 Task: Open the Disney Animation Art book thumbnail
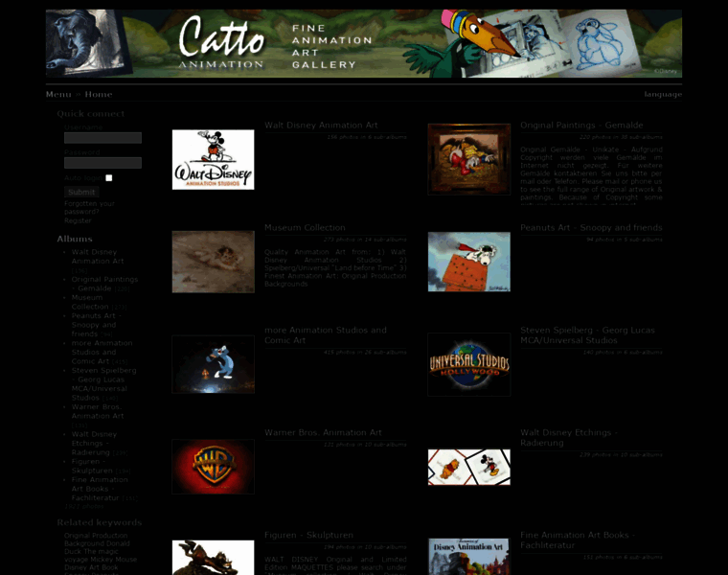(x=469, y=557)
